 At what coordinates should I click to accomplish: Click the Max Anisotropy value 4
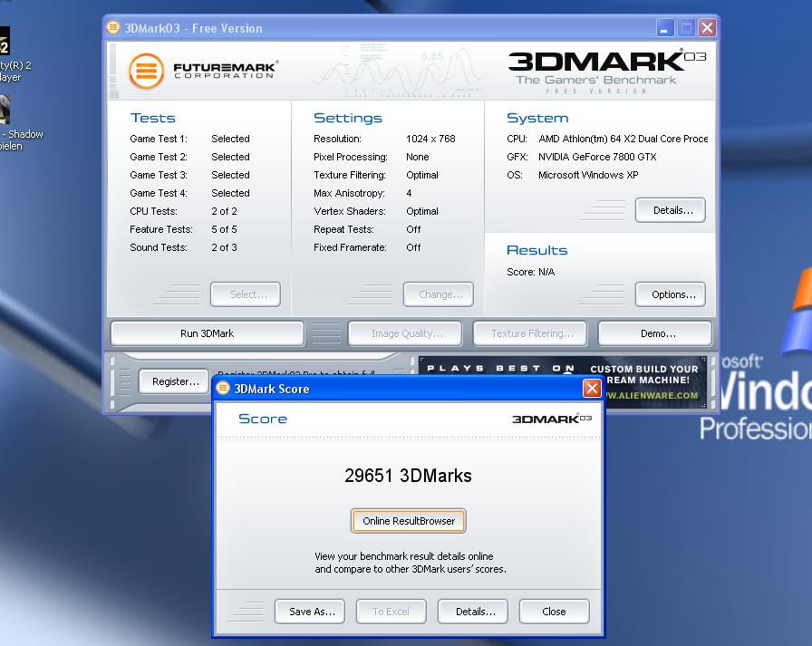409,193
